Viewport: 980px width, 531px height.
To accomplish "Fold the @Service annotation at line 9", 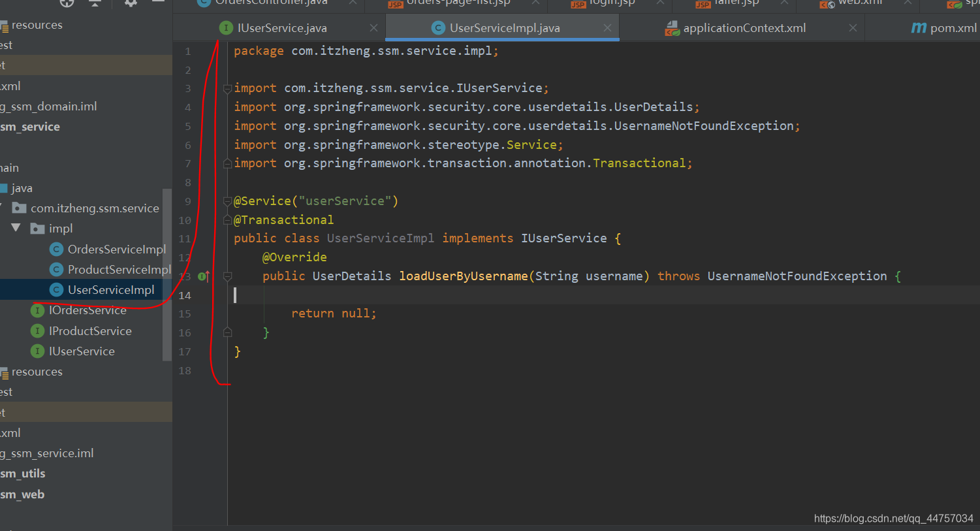I will pos(227,201).
